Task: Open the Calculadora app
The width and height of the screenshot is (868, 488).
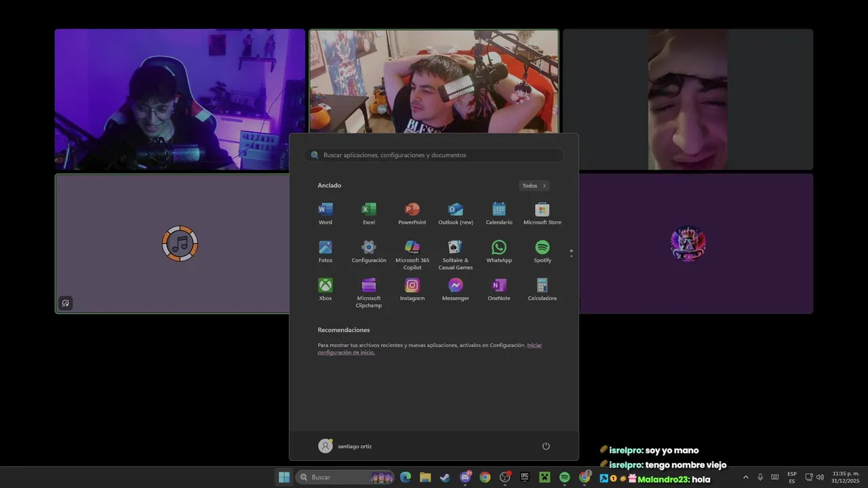Action: point(542,289)
